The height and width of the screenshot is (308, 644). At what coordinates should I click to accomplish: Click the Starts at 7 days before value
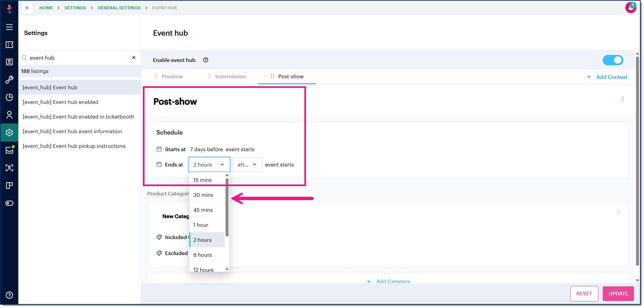click(x=206, y=150)
